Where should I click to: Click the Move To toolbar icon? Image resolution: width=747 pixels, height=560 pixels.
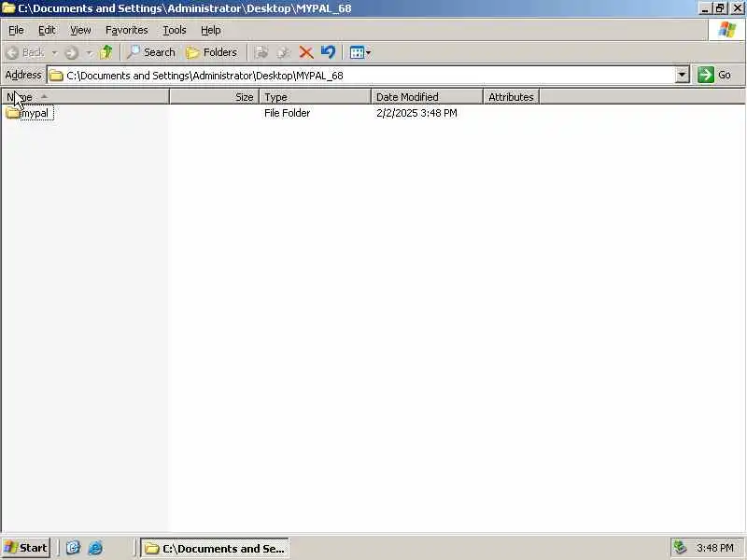tap(261, 52)
